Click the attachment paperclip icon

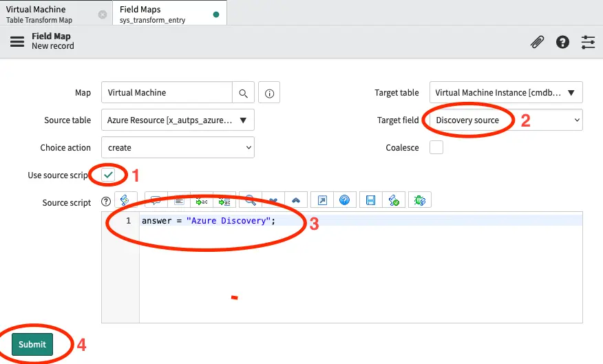point(537,42)
